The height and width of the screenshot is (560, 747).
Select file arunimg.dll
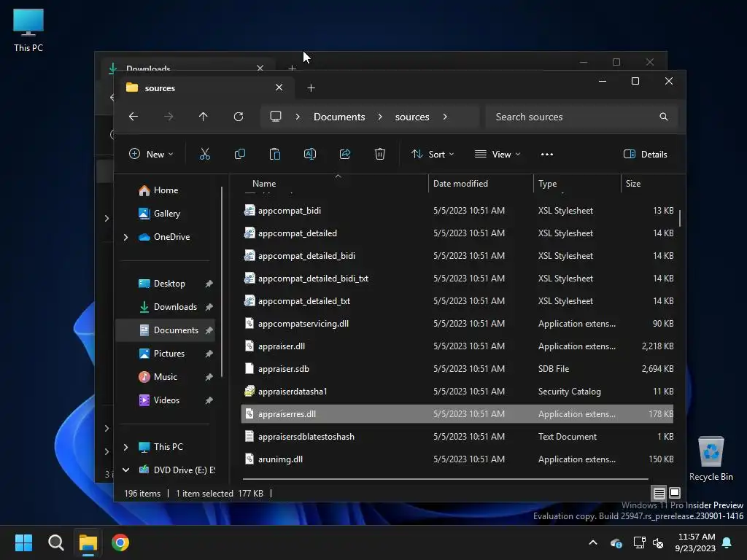pos(457,459)
